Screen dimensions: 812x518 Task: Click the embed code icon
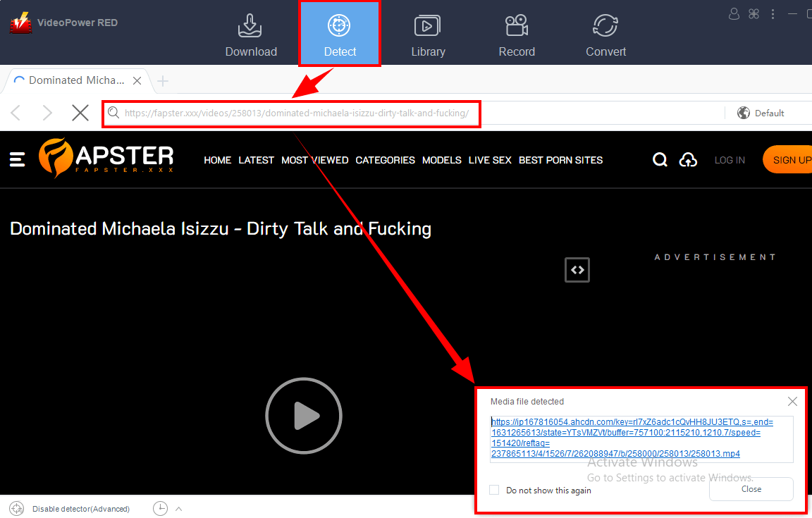[577, 270]
